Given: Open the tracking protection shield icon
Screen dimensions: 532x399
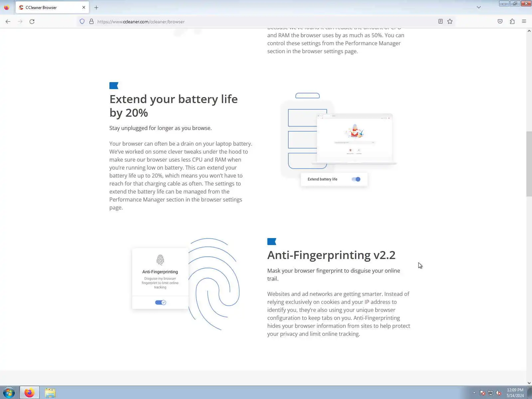Looking at the screenshot, I should [82, 22].
